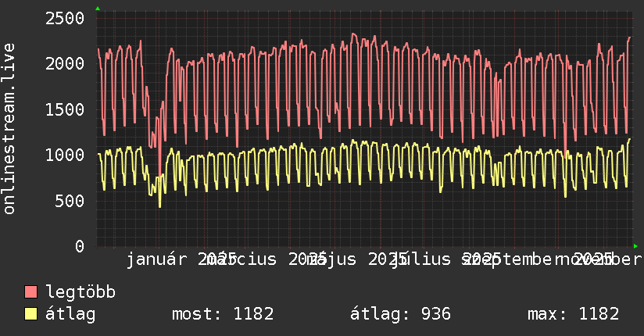Select the átlag legend label

click(x=70, y=314)
